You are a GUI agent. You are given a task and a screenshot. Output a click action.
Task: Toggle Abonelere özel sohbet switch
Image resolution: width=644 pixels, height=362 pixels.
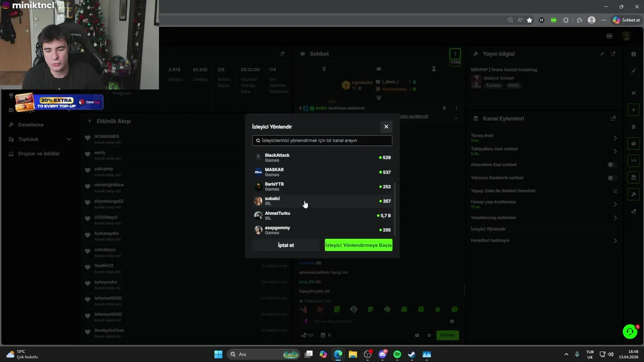pyautogui.click(x=611, y=164)
